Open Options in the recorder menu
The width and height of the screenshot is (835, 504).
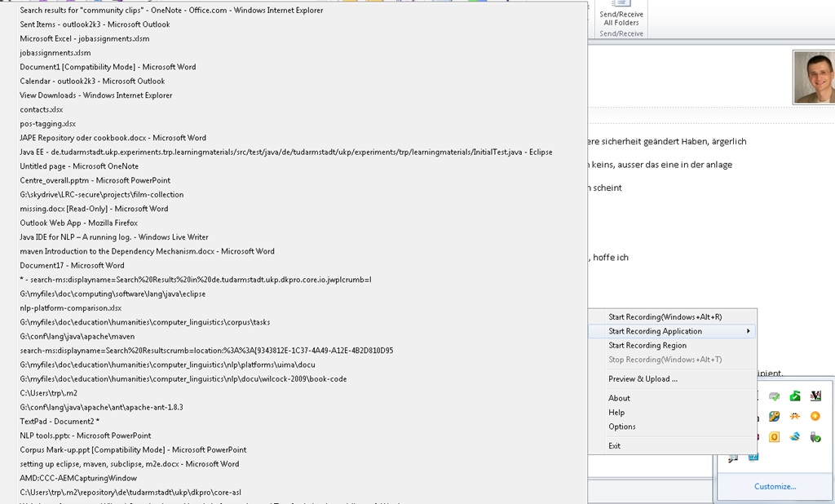tap(621, 427)
